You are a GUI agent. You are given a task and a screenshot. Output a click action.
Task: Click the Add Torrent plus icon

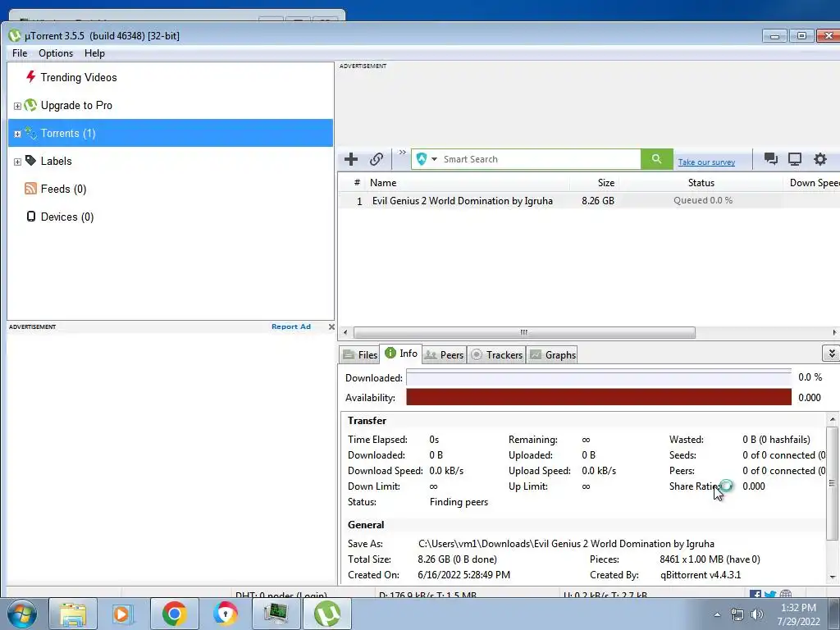click(x=351, y=159)
